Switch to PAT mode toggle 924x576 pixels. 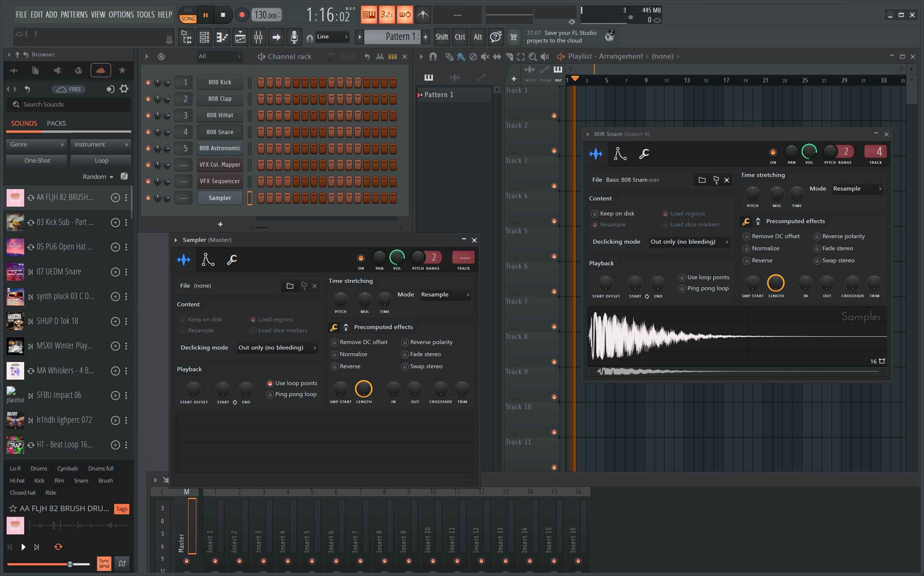point(188,11)
